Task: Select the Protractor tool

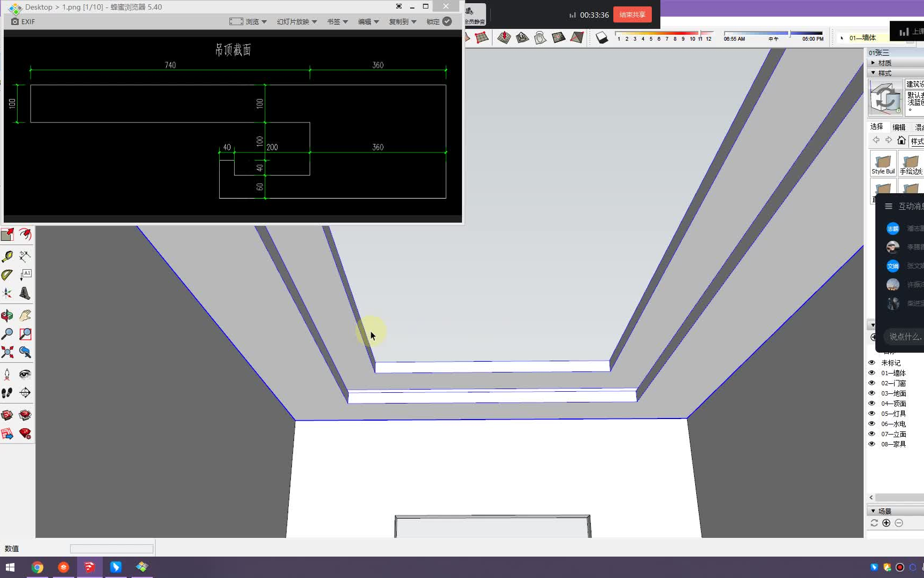Action: (7, 275)
